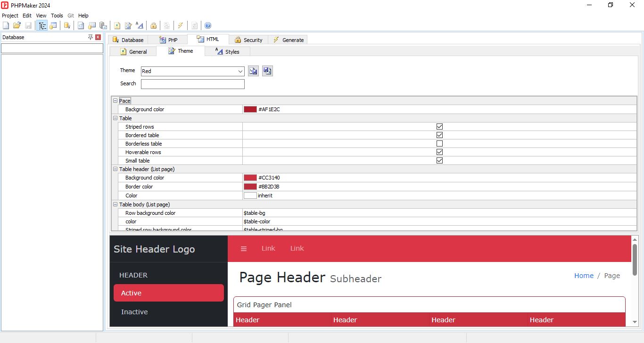
Task: Click the Database panel filter field
Action: [52, 48]
